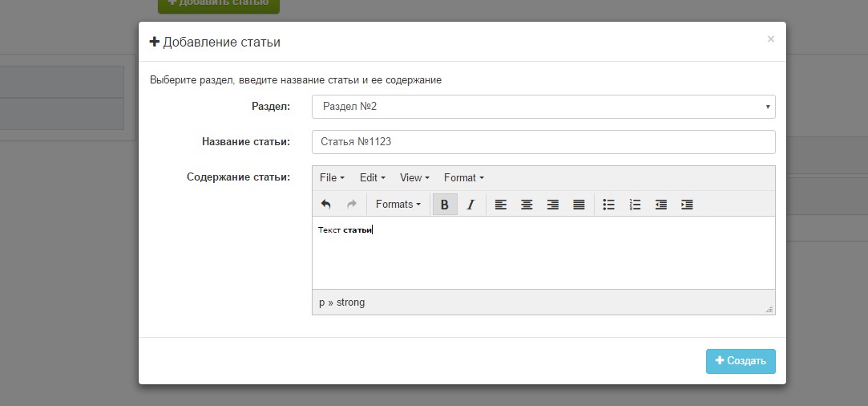Click the Название статьи: label
This screenshot has height=406, width=868.
point(246,142)
